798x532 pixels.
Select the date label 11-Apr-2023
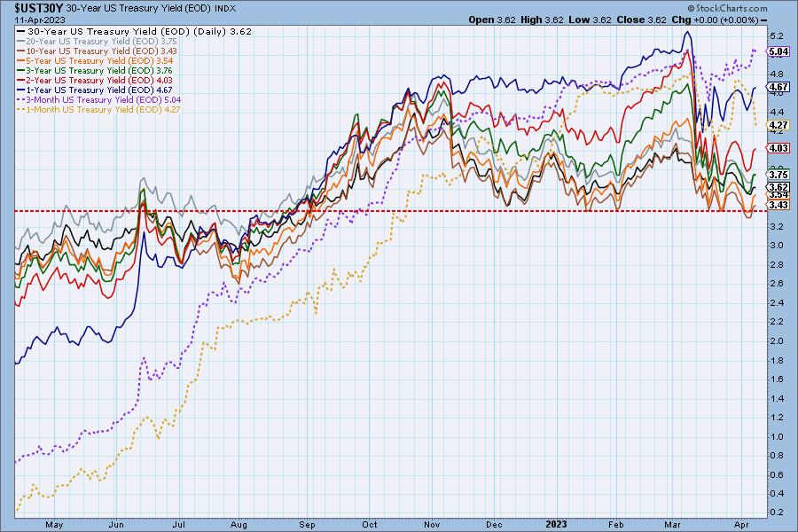click(x=40, y=20)
